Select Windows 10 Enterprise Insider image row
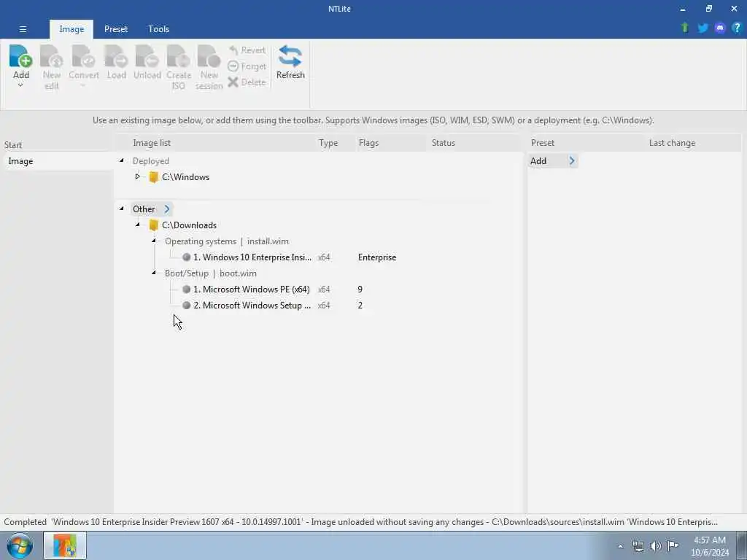The height and width of the screenshot is (560, 747). 252,257
